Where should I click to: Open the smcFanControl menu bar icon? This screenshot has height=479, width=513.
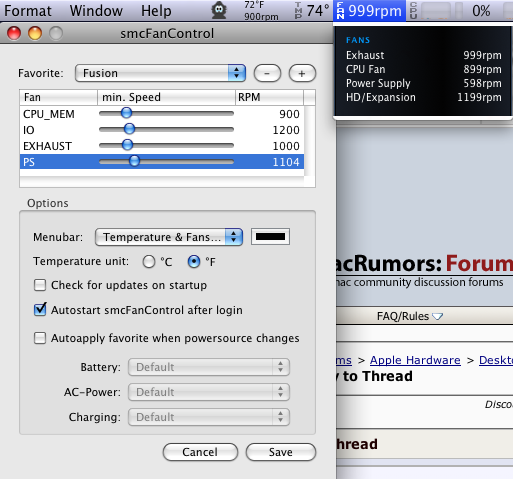tap(219, 10)
